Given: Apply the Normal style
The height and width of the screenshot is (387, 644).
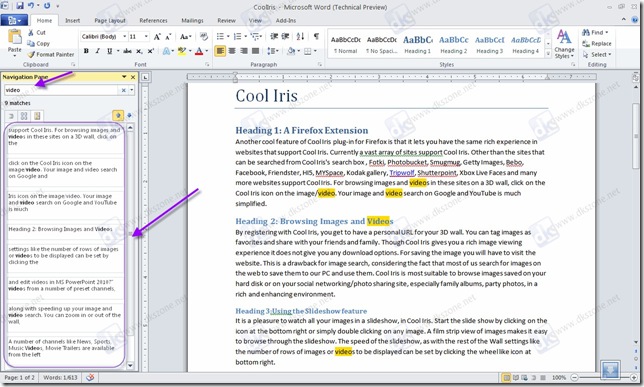Looking at the screenshot, I should (345, 45).
